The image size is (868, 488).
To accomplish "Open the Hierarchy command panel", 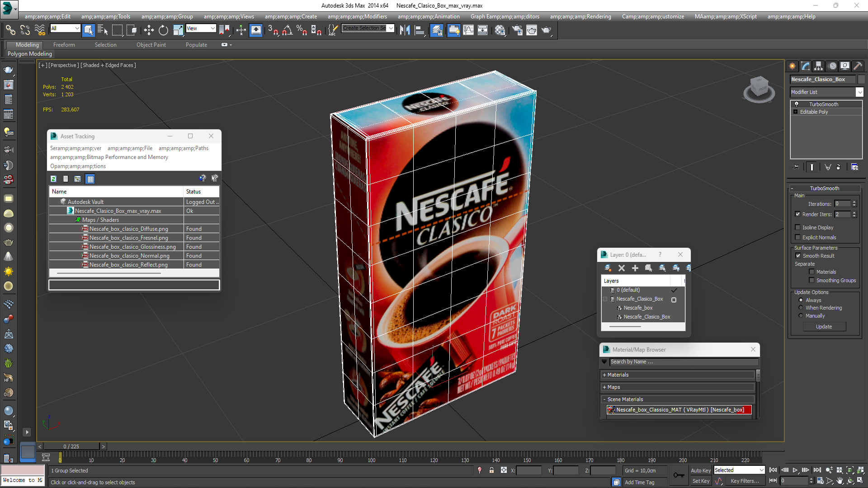I will (819, 66).
